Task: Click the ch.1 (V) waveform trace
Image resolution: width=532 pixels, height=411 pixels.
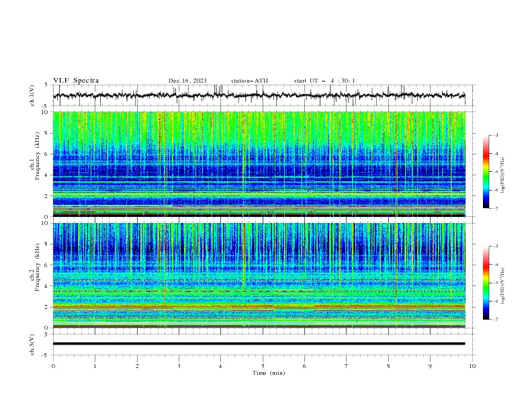Action: click(259, 95)
